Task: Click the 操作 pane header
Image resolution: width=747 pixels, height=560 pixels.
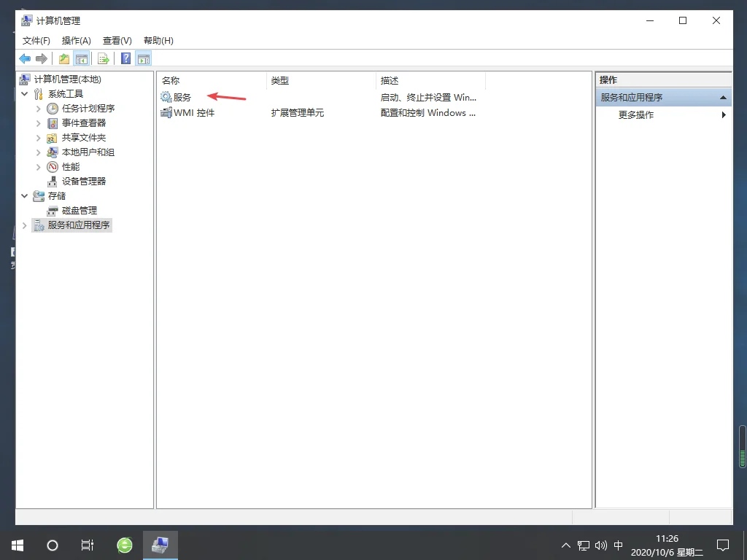Action: [x=663, y=80]
